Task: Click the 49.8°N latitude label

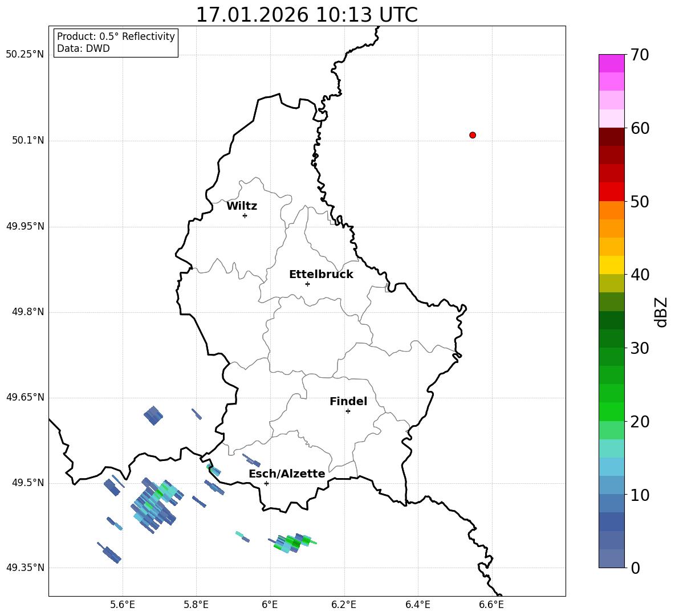Action: 29,312
